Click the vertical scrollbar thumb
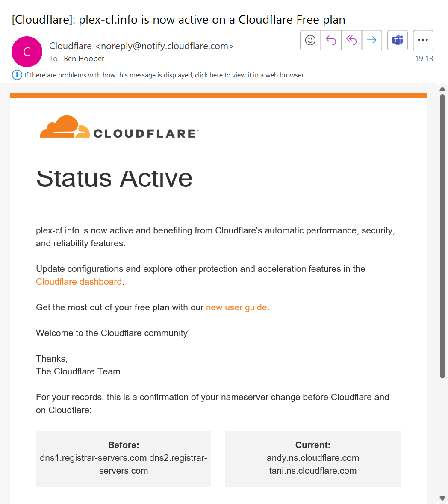This screenshot has height=504, width=448. pos(442,236)
